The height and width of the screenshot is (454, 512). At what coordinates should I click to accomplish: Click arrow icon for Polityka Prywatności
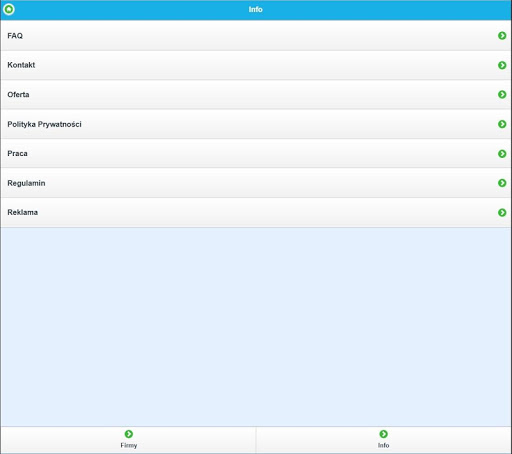[x=502, y=124]
